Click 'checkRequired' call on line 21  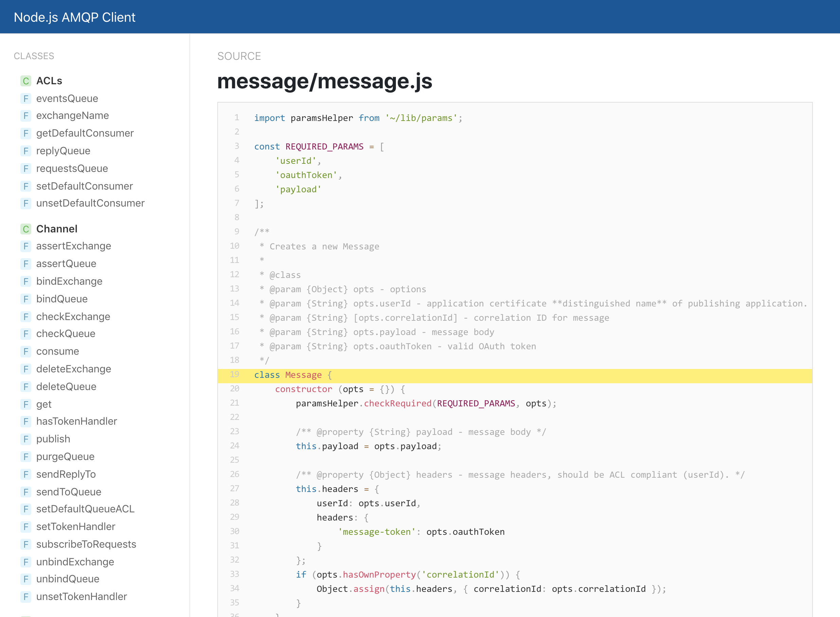pos(398,403)
